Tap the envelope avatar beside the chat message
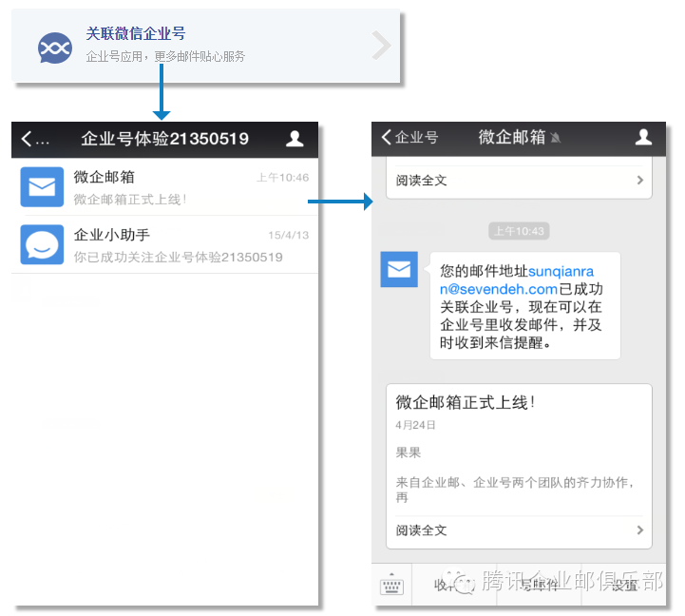Screen dimensions: 685x616 point(399,269)
